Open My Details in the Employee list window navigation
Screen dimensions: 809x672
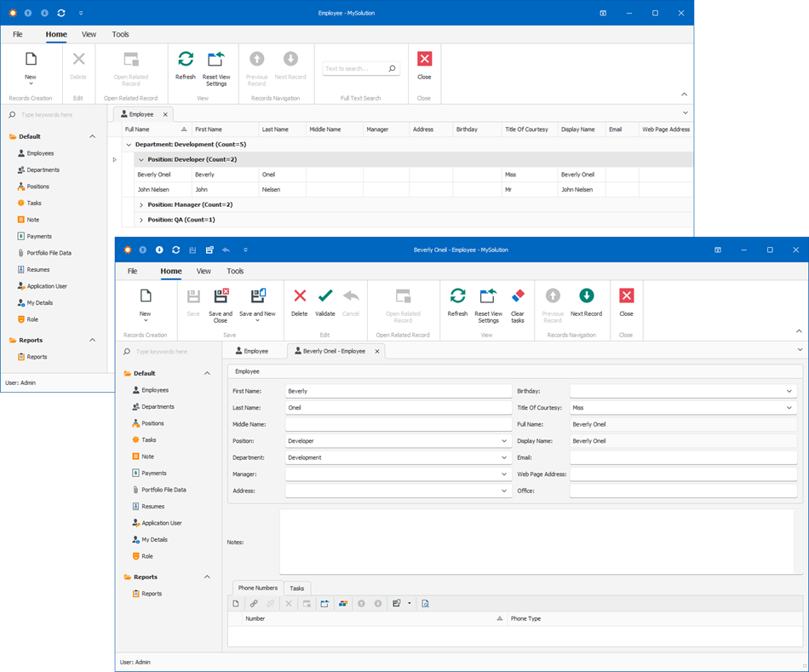(35, 303)
